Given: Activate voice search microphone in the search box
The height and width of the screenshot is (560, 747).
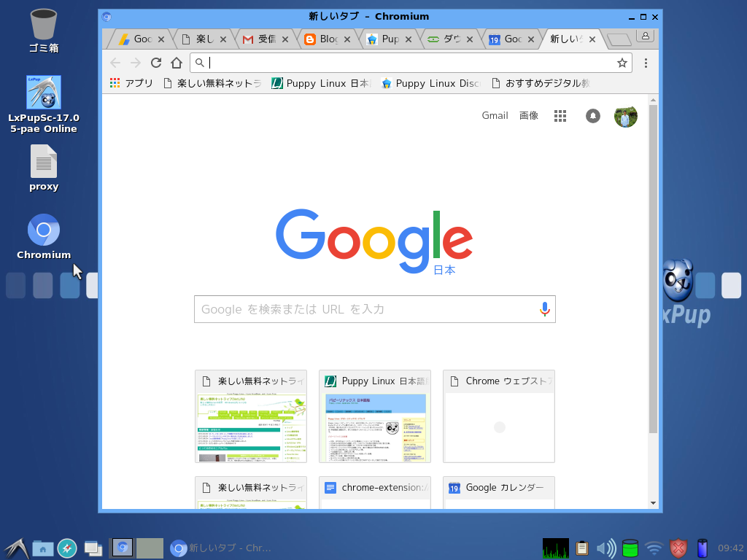Looking at the screenshot, I should [544, 308].
